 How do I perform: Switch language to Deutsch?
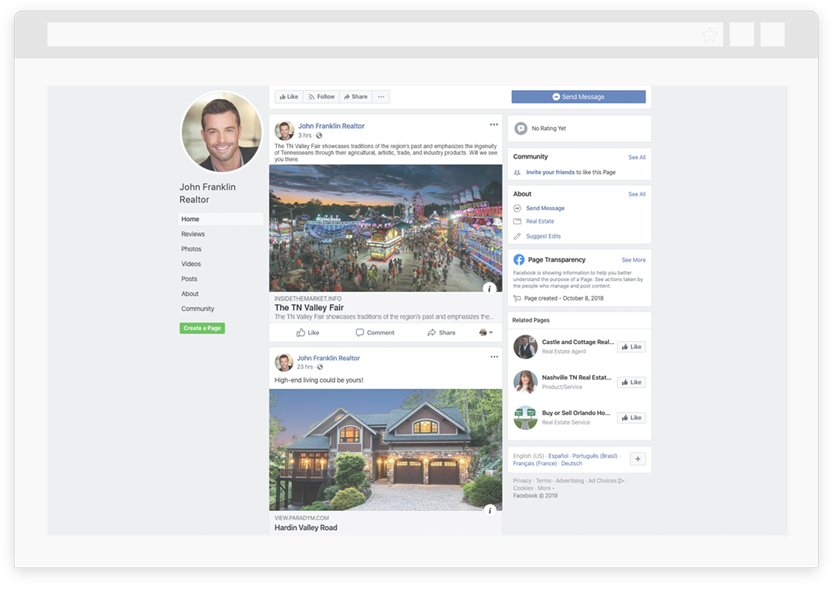click(571, 463)
